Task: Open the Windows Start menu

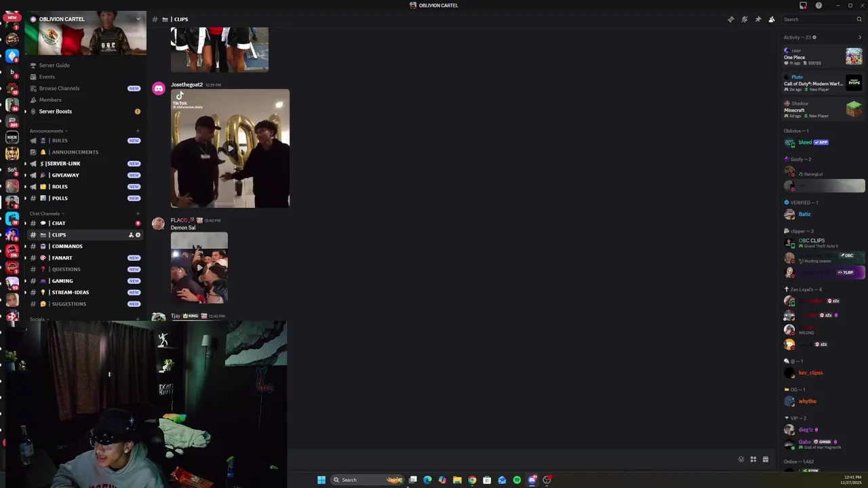Action: (321, 480)
